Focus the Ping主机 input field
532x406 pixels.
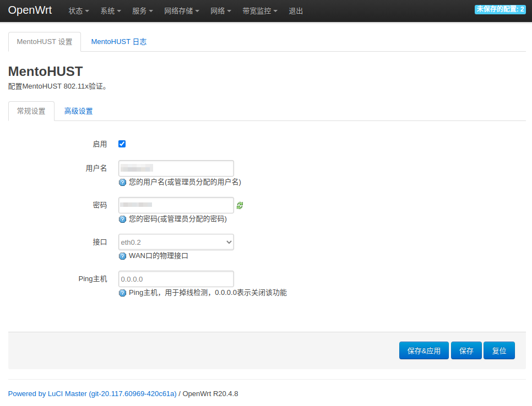click(x=176, y=279)
